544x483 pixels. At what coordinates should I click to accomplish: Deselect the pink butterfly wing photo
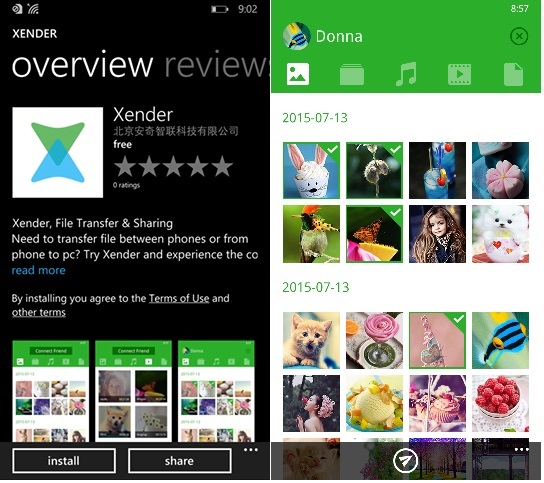coord(437,340)
